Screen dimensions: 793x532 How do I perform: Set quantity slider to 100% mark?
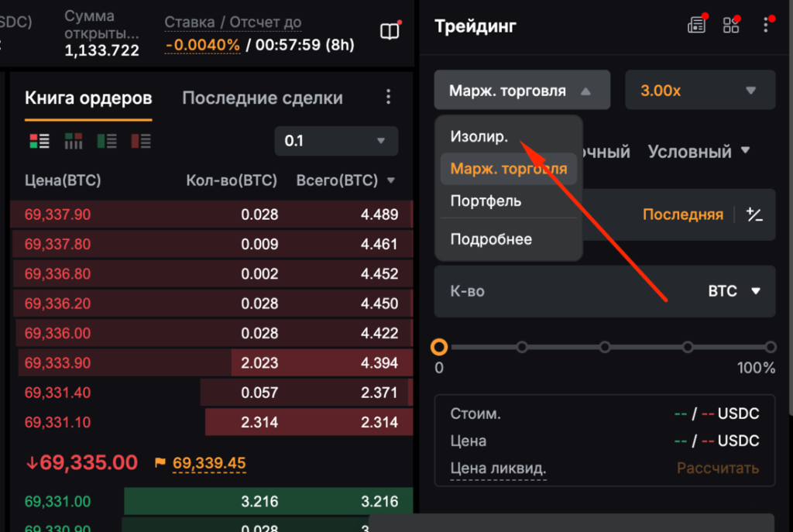click(x=770, y=347)
